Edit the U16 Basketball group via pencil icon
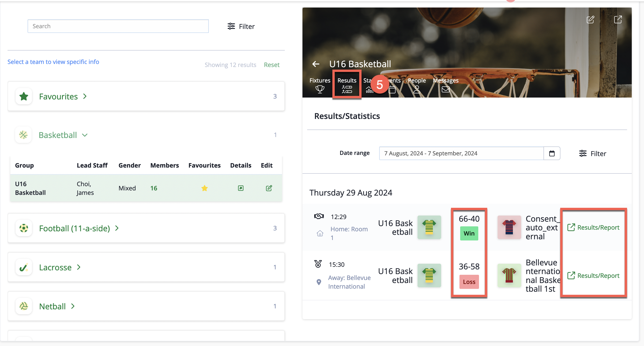This screenshot has width=644, height=346. [269, 188]
